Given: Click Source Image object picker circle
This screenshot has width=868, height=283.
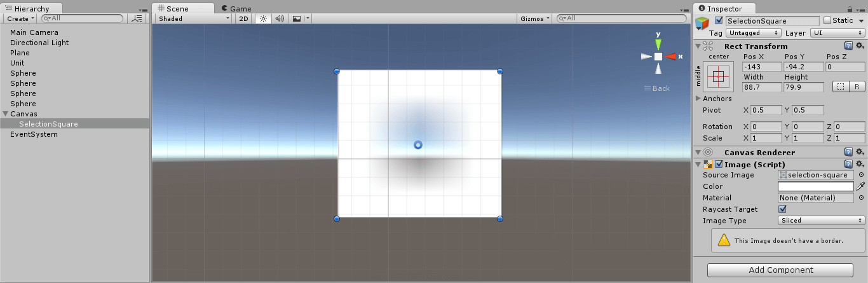Looking at the screenshot, I should (861, 175).
